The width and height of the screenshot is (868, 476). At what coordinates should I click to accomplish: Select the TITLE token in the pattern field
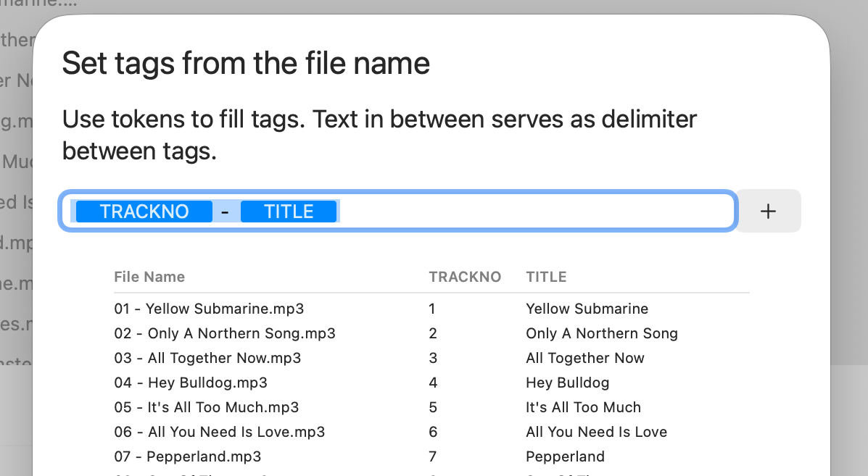(289, 211)
